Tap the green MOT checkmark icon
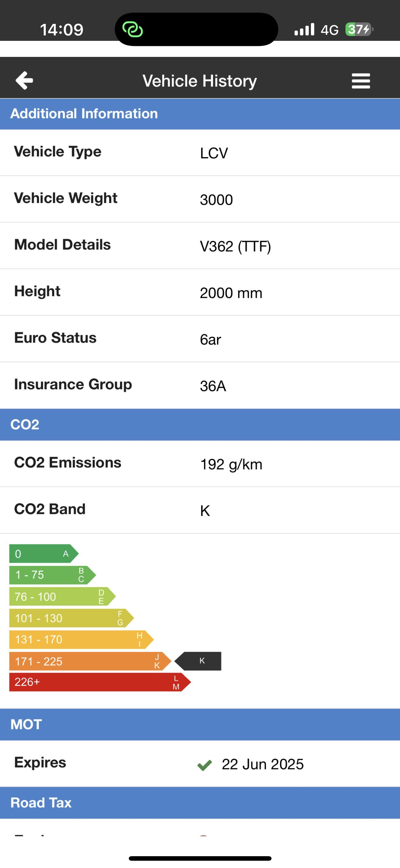Image resolution: width=400 pixels, height=868 pixels. pyautogui.click(x=204, y=765)
